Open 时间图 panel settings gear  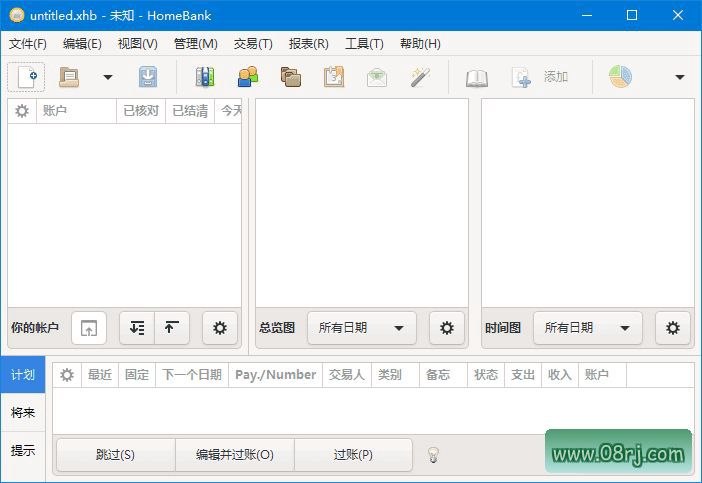(x=673, y=328)
